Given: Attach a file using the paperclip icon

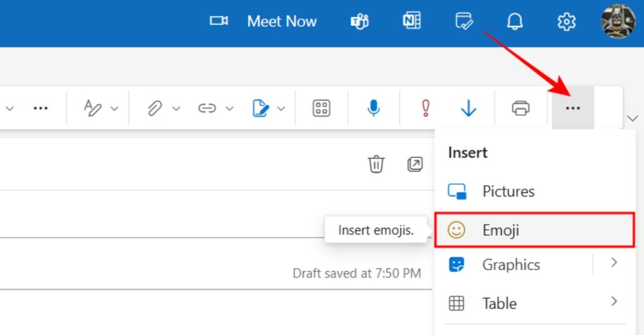Looking at the screenshot, I should (x=155, y=107).
